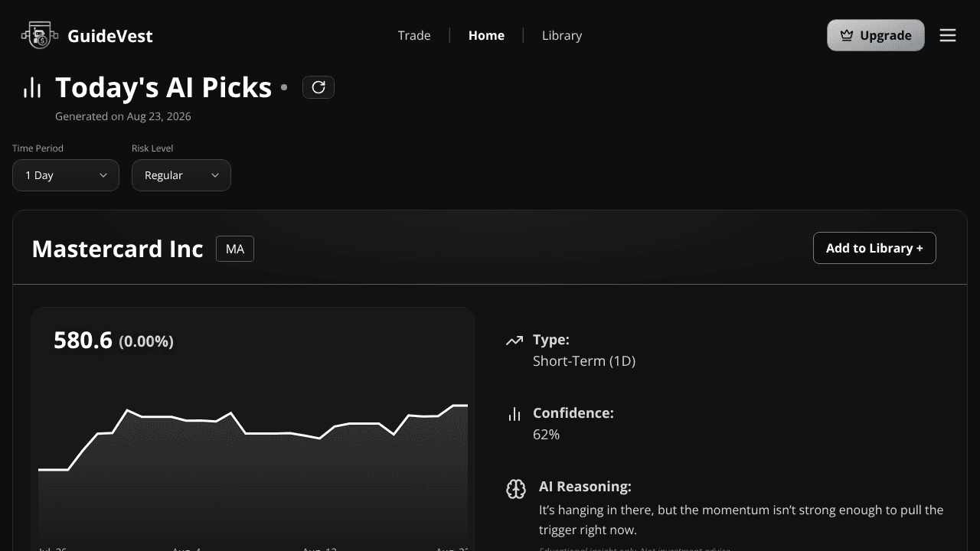
Task: Click the Generated on Aug 23, 2026 text
Action: click(x=123, y=116)
